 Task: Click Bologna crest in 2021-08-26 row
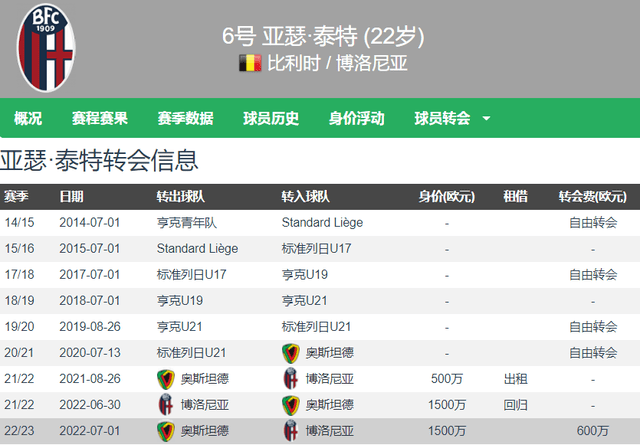tap(291, 378)
